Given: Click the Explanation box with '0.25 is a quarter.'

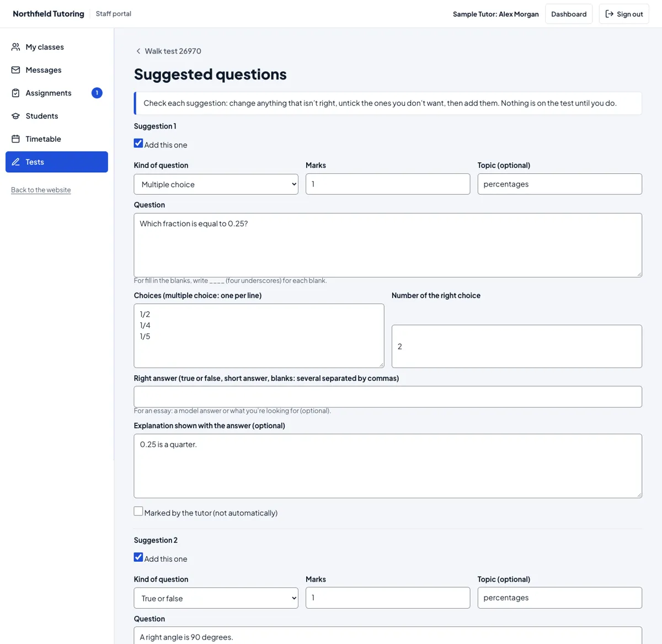Looking at the screenshot, I should click(x=388, y=466).
